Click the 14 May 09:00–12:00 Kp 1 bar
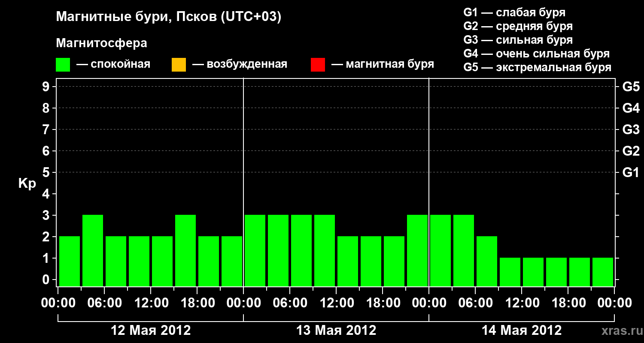The height and width of the screenshot is (343, 644). point(510,272)
